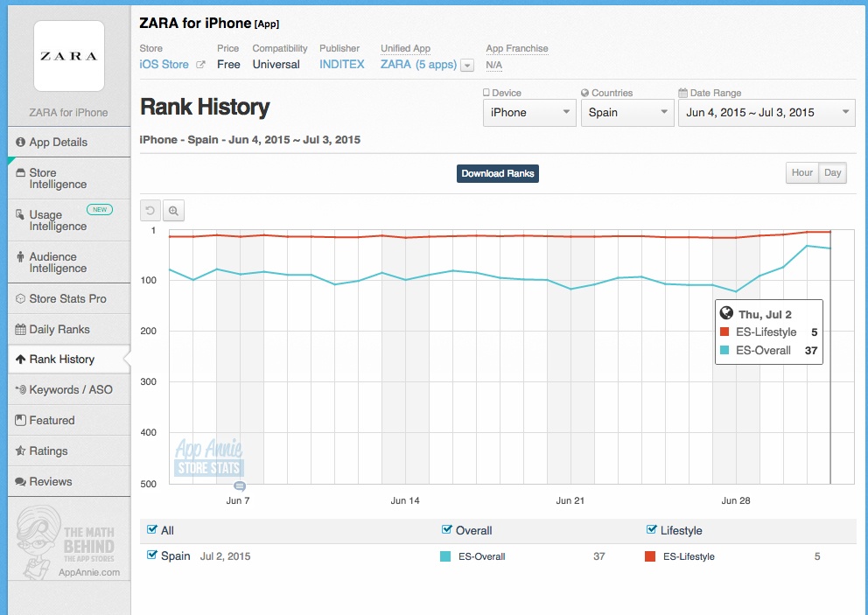Expand the unified app dropdown arrow
This screenshot has height=615, width=868.
[x=467, y=66]
